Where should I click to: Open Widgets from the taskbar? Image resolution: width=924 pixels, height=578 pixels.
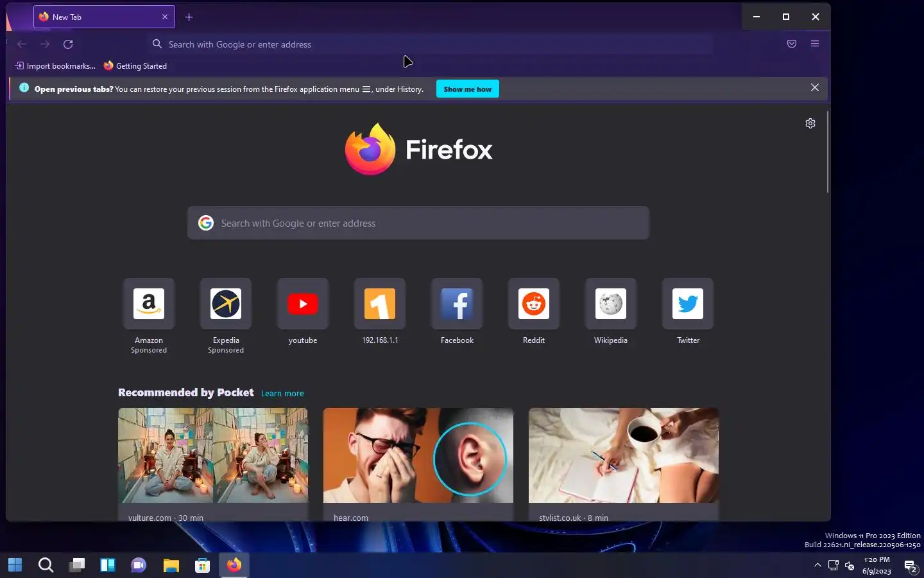(x=108, y=565)
